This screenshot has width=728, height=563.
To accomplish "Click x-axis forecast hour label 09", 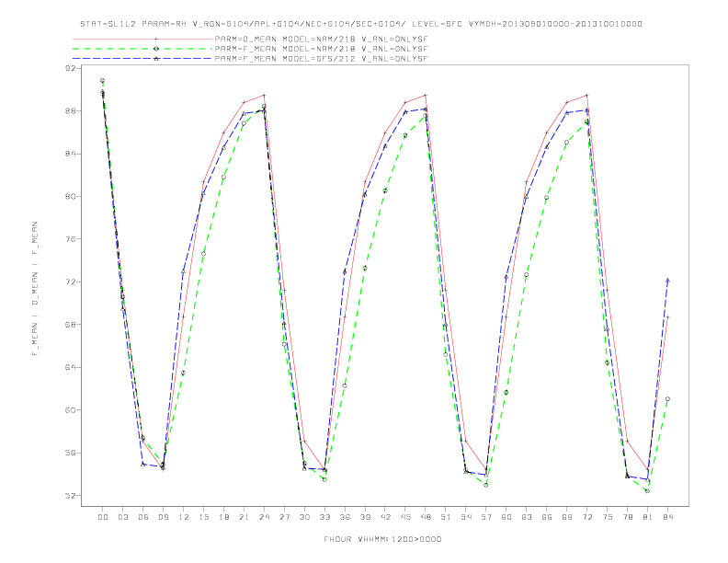I will pos(163,517).
